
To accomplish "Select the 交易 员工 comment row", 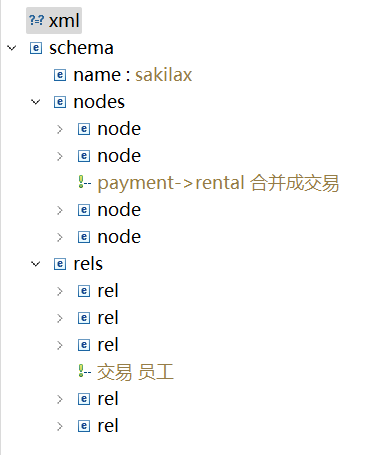I will click(135, 372).
